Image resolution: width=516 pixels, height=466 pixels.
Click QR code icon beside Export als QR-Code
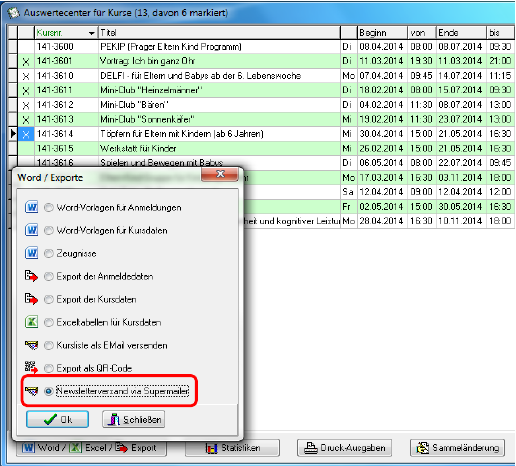click(x=31, y=367)
